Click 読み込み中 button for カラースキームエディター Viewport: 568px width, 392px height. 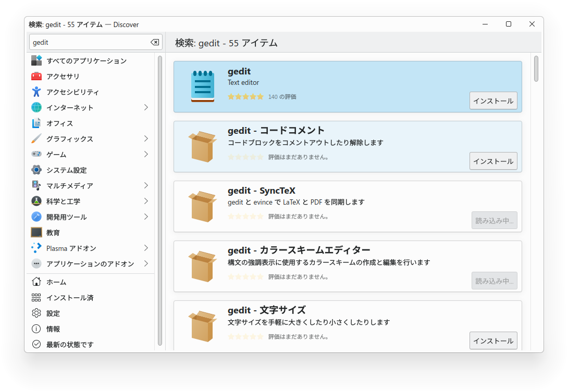[494, 281]
